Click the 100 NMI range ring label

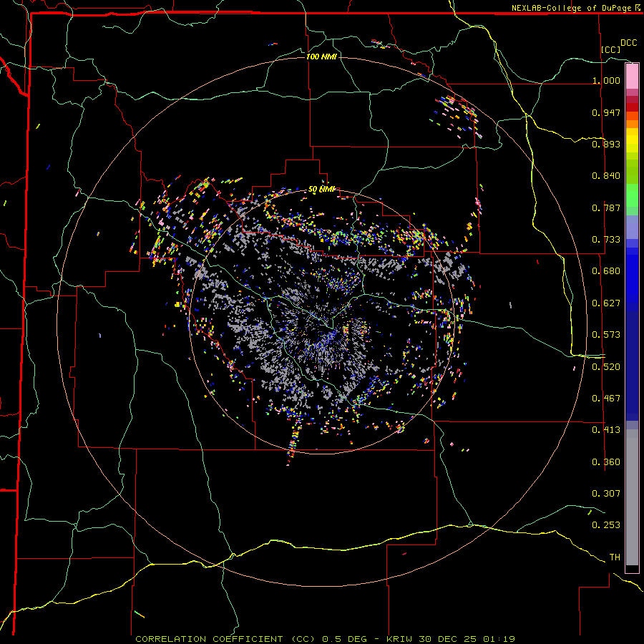point(321,57)
